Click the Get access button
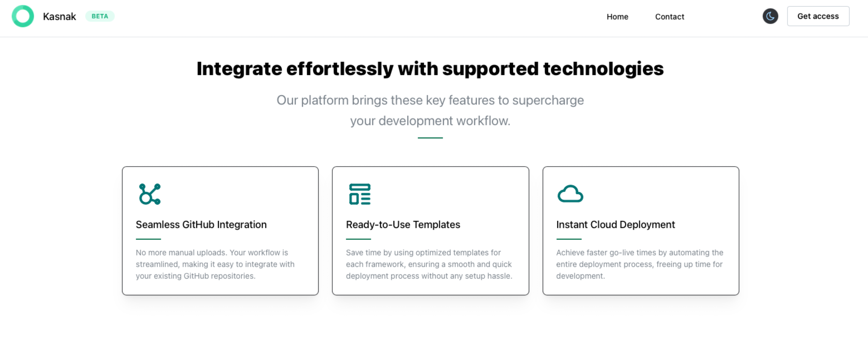The height and width of the screenshot is (356, 868). (818, 16)
